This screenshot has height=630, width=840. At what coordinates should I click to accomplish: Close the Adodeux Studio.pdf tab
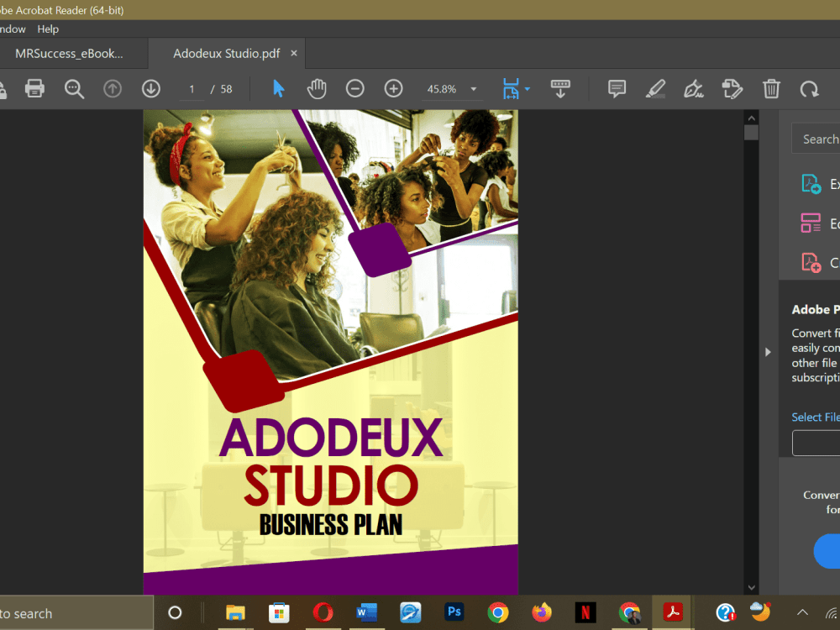(293, 53)
